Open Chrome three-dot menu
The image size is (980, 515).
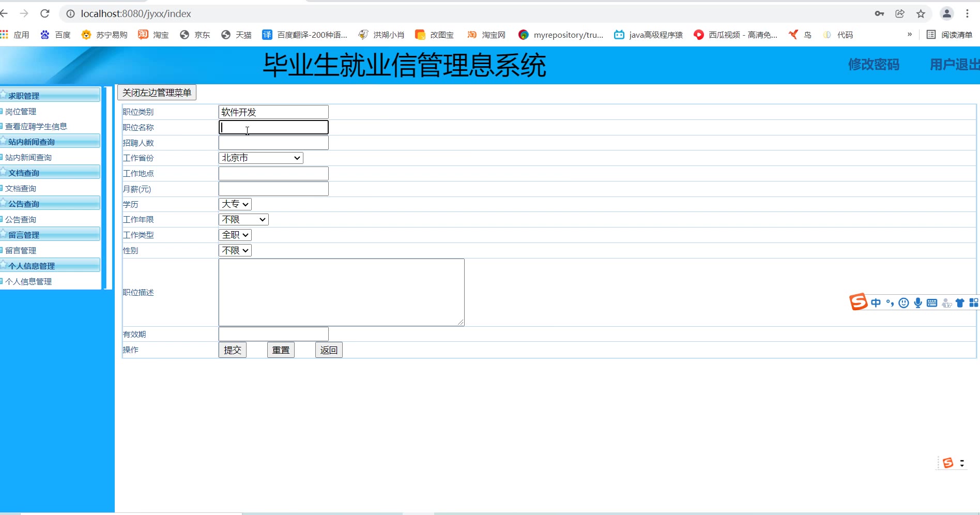pos(967,14)
